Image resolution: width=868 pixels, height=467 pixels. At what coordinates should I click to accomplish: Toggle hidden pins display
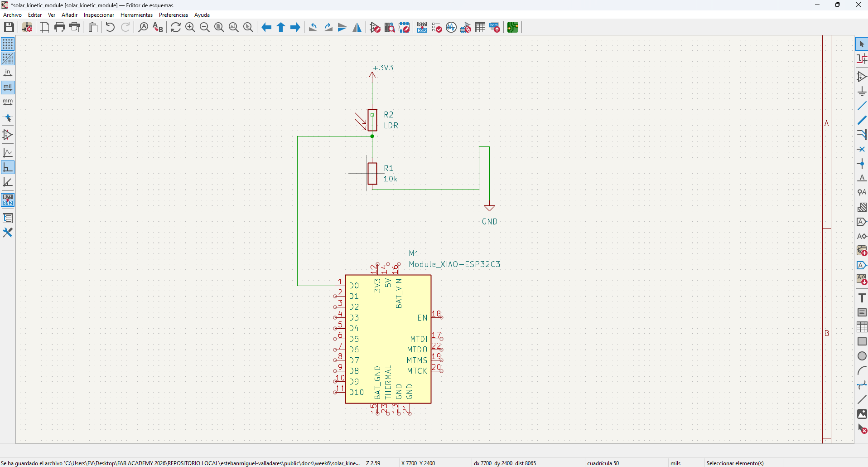8,135
